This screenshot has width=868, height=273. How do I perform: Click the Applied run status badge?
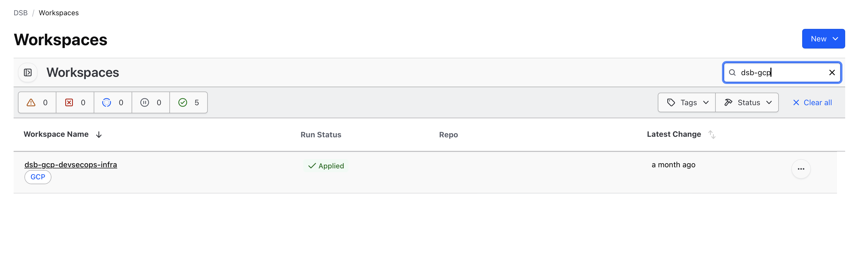click(x=326, y=166)
